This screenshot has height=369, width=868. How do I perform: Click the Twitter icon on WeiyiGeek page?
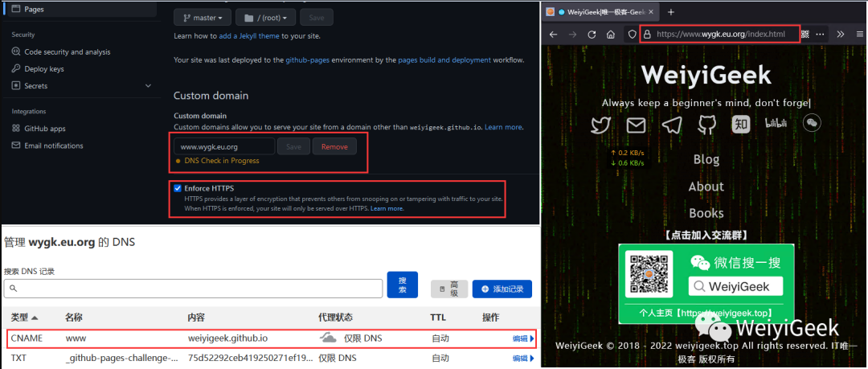pos(600,125)
